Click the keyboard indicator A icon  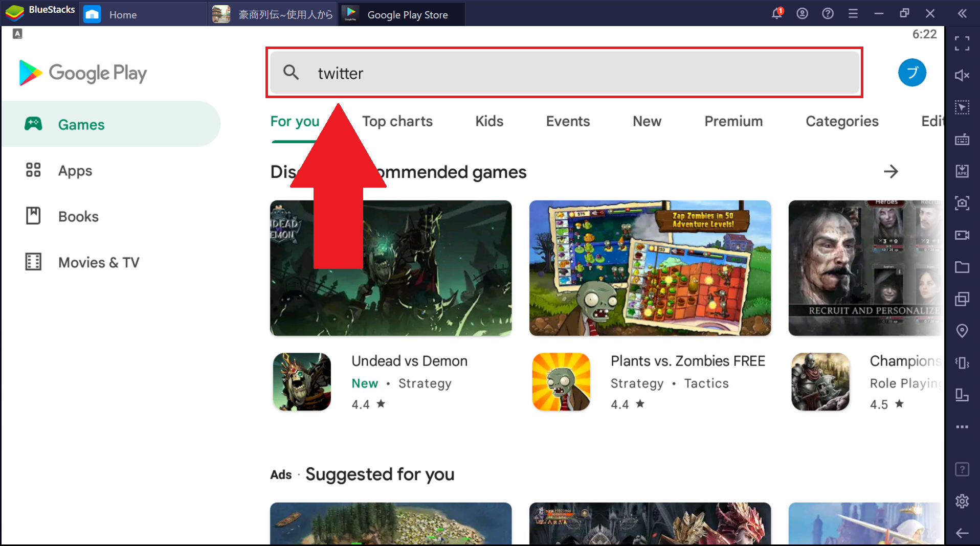coord(17,34)
